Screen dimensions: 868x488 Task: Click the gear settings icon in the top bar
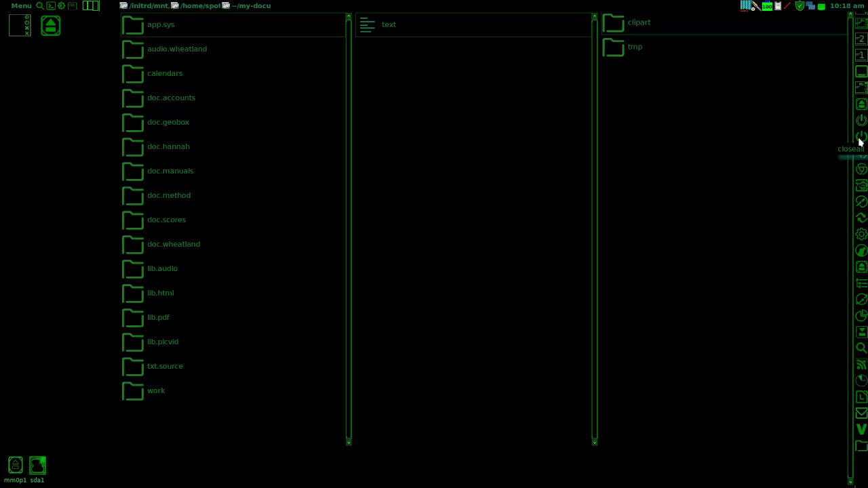coord(61,5)
